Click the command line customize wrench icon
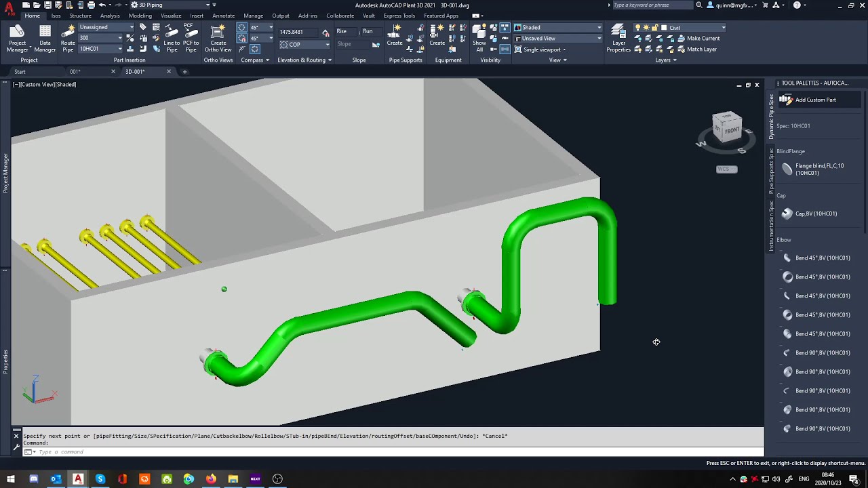Viewport: 868px width, 488px height. (x=16, y=447)
